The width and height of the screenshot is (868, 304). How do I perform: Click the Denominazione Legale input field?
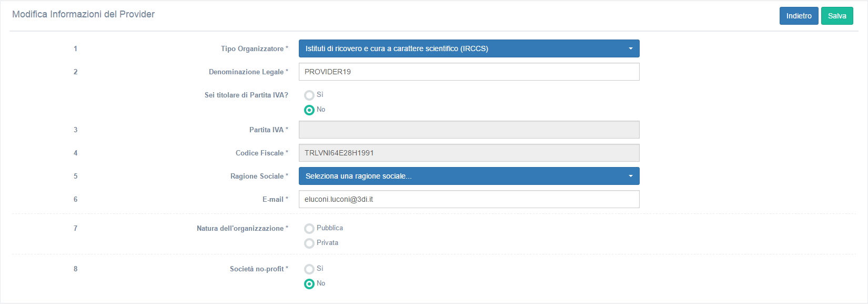468,72
